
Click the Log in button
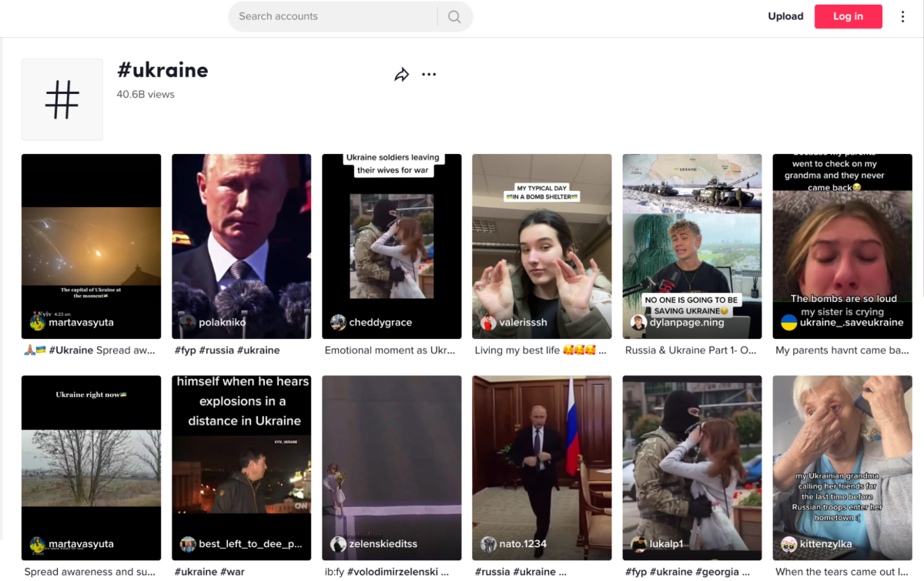click(848, 16)
